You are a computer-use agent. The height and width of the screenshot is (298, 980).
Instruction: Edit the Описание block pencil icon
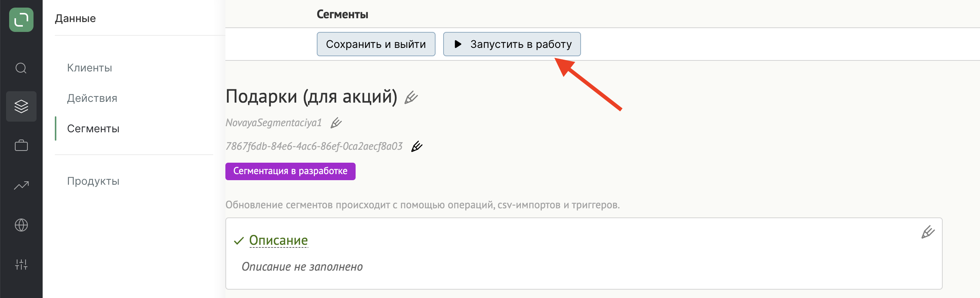click(928, 232)
